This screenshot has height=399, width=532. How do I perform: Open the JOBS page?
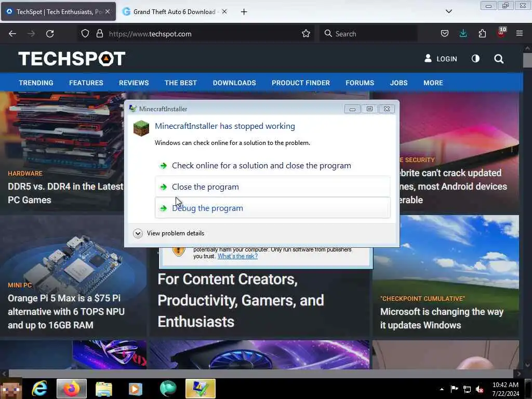pyautogui.click(x=398, y=83)
